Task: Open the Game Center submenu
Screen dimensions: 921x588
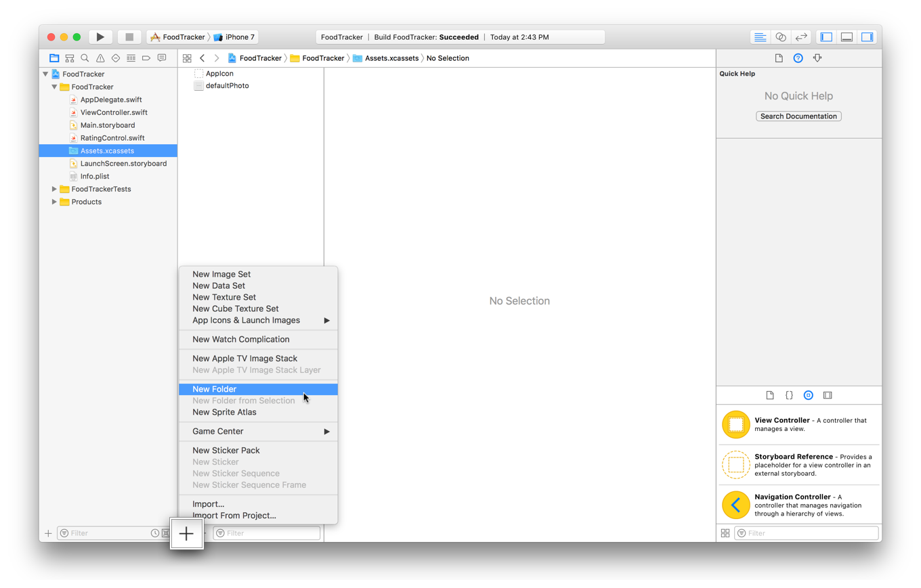Action: pyautogui.click(x=258, y=431)
